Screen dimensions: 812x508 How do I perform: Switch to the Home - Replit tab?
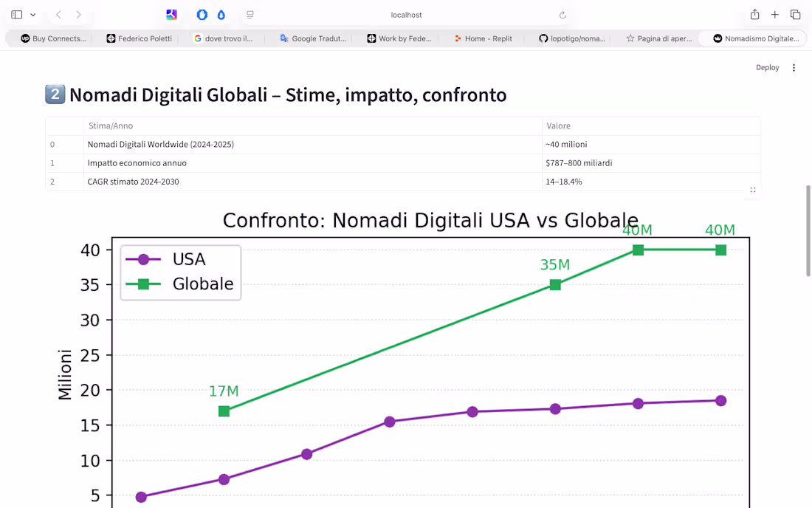tap(483, 38)
